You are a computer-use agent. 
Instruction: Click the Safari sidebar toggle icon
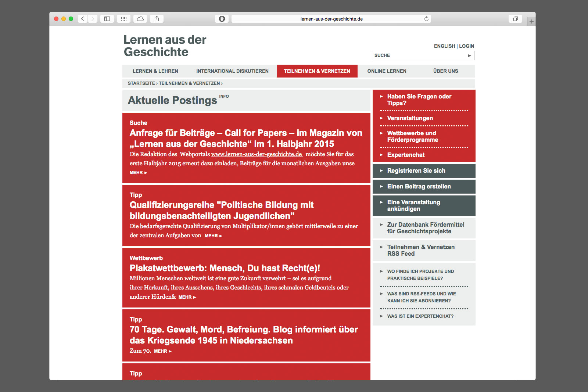pyautogui.click(x=107, y=19)
